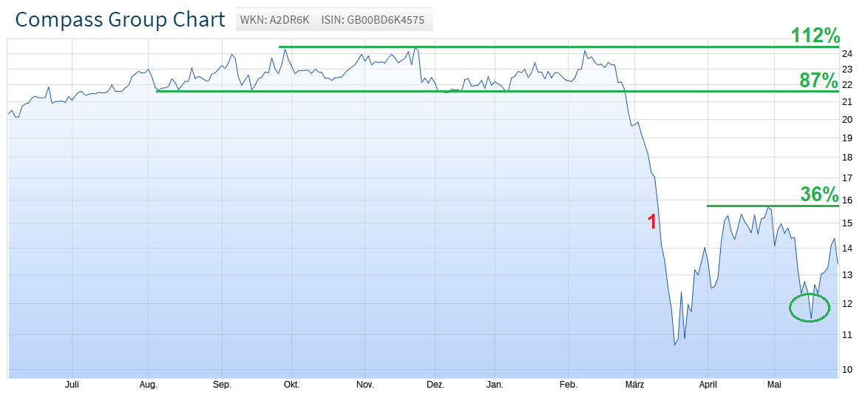Click the "Juli" month label on the x-axis
This screenshot has width=868, height=395.
pyautogui.click(x=72, y=385)
